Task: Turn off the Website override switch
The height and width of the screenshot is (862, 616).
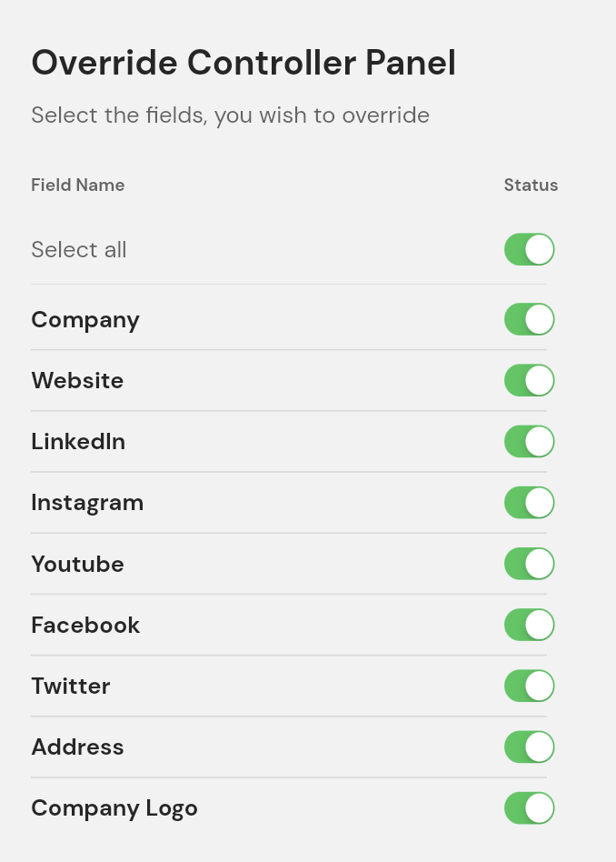Action: [x=529, y=380]
